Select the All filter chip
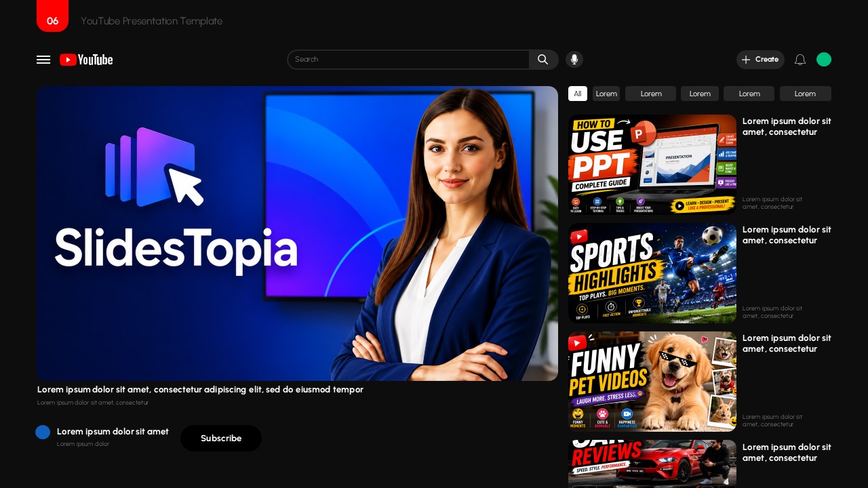This screenshot has width=868, height=488. 578,94
